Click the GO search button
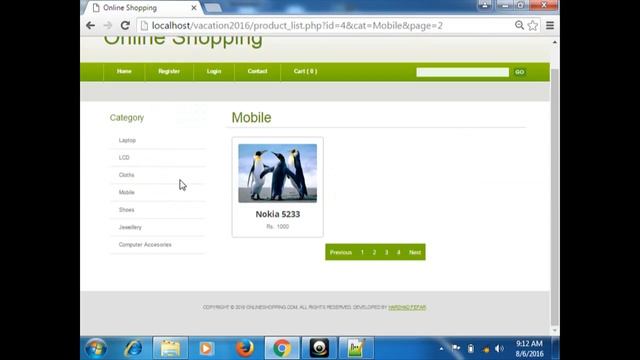The height and width of the screenshot is (360, 640). tap(519, 72)
